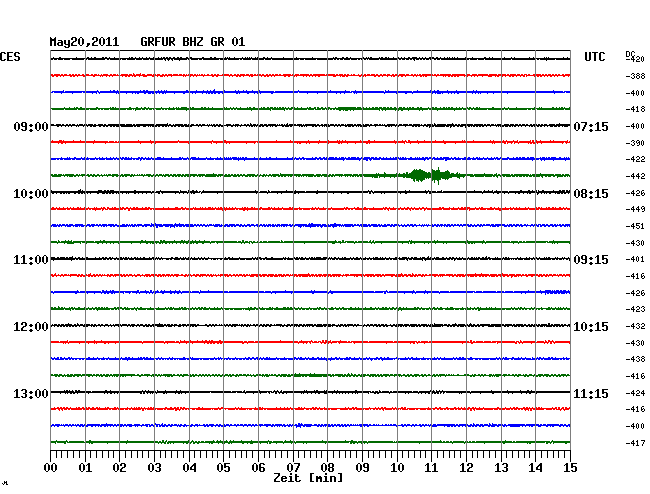Select the DC offset value -423

[635, 309]
